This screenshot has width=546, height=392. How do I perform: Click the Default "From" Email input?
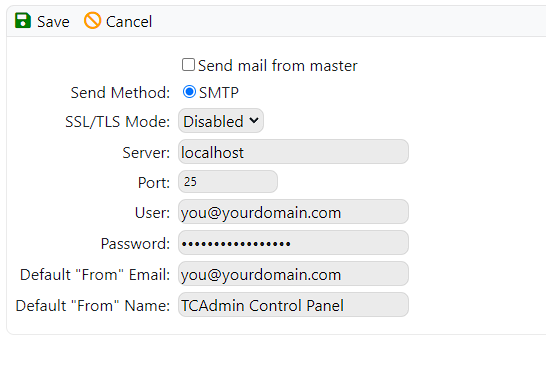[x=293, y=274]
